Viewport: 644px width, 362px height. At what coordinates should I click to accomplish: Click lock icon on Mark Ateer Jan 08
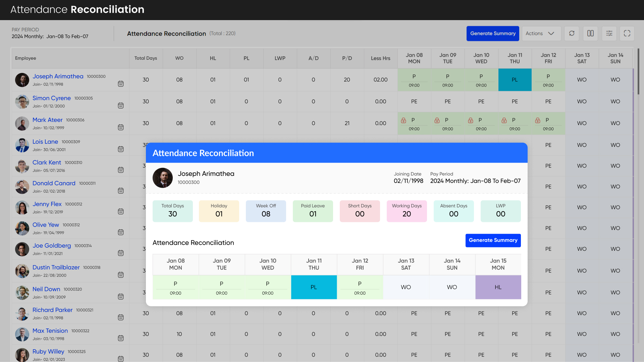404,120
